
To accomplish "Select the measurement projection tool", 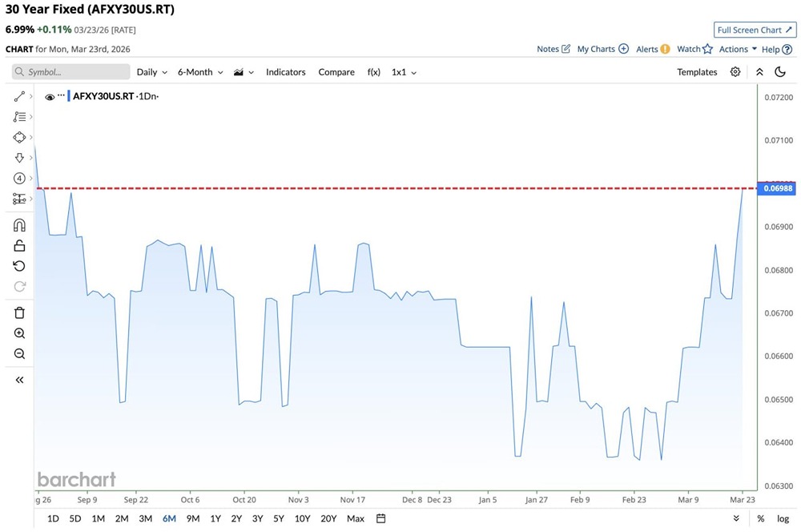I will 19,198.
